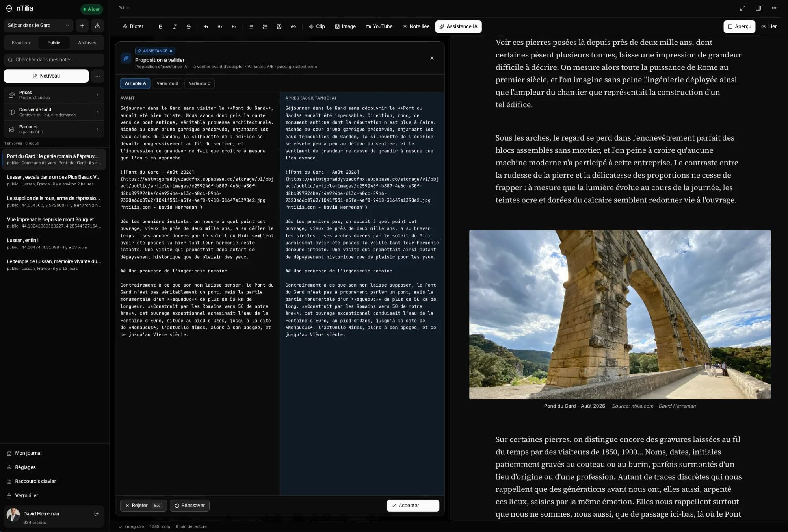Click the logout icon next to David Herreman
This screenshot has height=532, width=788.
tap(97, 513)
